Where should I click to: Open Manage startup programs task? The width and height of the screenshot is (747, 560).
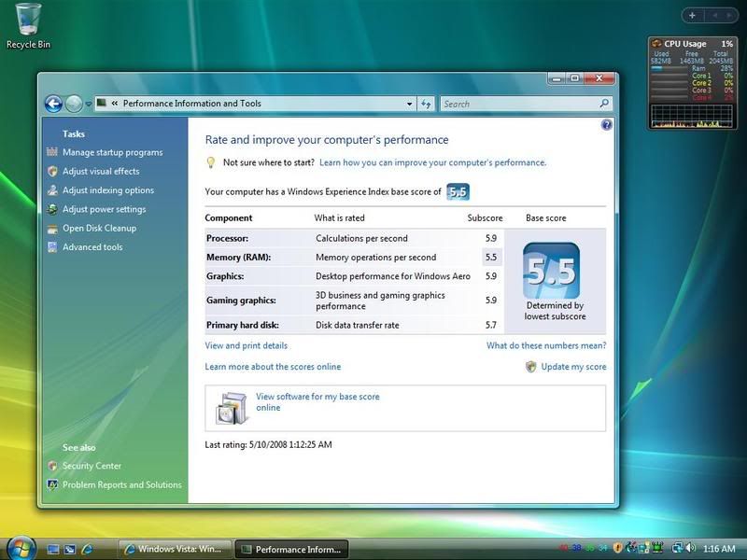pyautogui.click(x=112, y=152)
